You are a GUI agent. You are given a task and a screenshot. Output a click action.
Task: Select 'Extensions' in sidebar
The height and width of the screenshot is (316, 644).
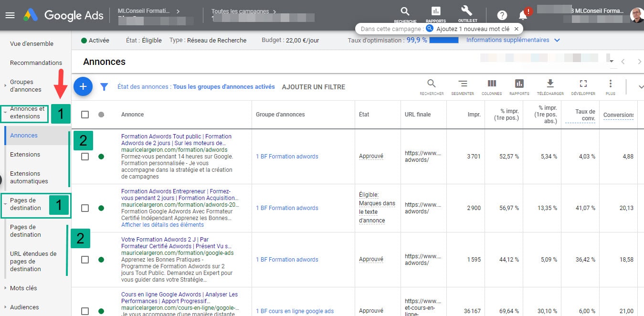pos(25,155)
